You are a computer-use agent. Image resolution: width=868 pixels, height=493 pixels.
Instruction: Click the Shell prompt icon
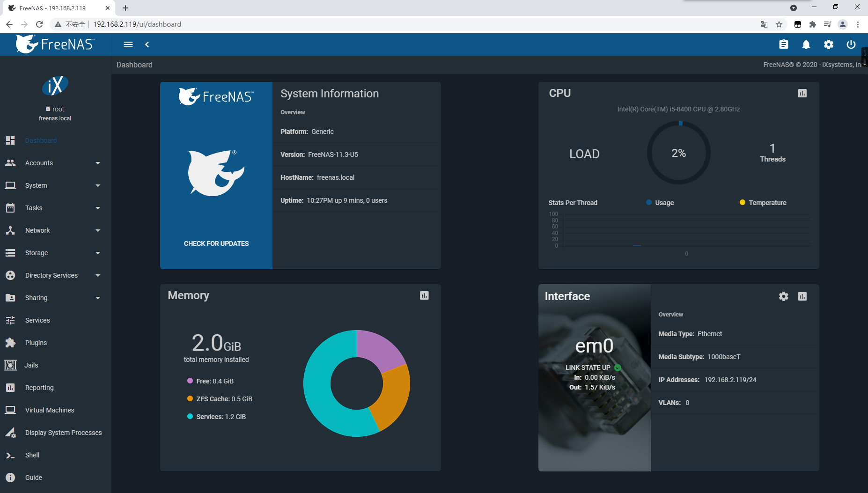pyautogui.click(x=10, y=455)
